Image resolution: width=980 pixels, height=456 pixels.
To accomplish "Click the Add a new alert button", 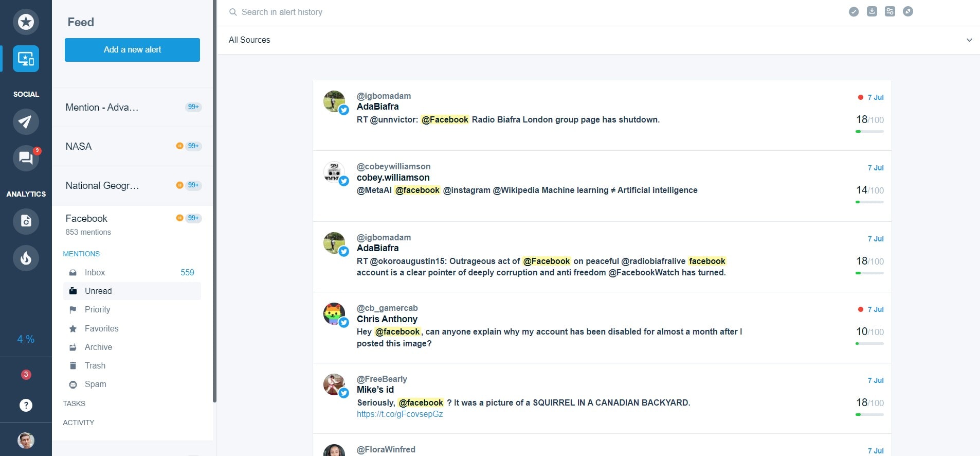I will (132, 50).
